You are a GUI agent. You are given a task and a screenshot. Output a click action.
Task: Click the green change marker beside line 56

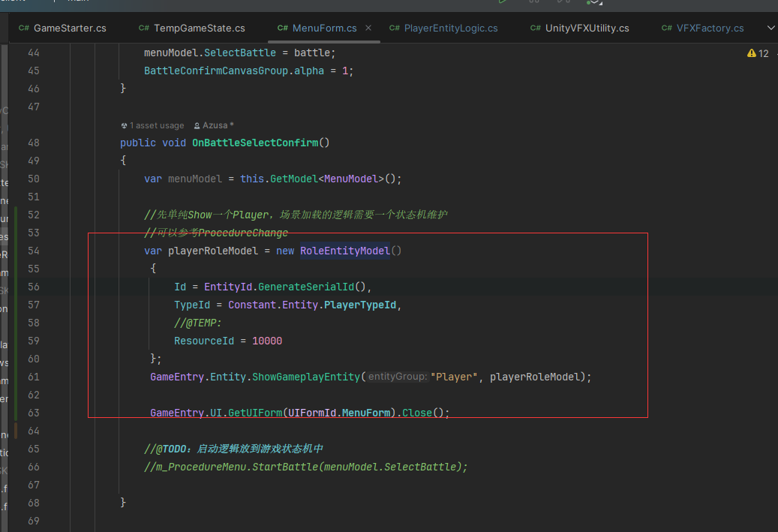point(16,287)
